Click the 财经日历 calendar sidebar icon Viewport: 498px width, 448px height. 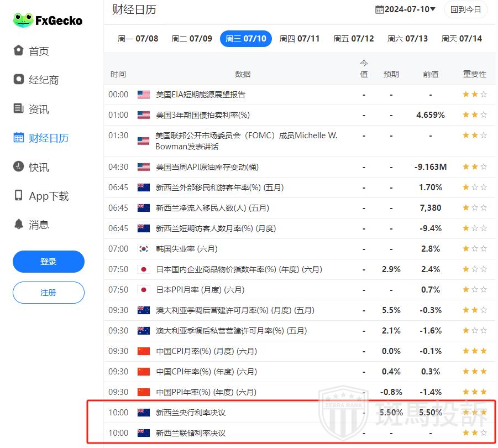pyautogui.click(x=19, y=138)
